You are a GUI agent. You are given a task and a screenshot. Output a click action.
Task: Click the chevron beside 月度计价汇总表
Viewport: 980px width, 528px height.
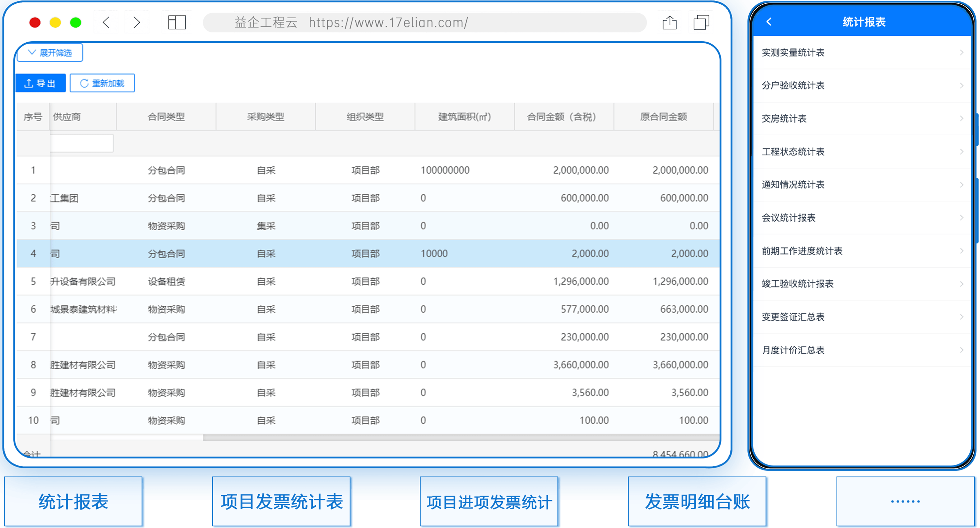[x=961, y=350]
